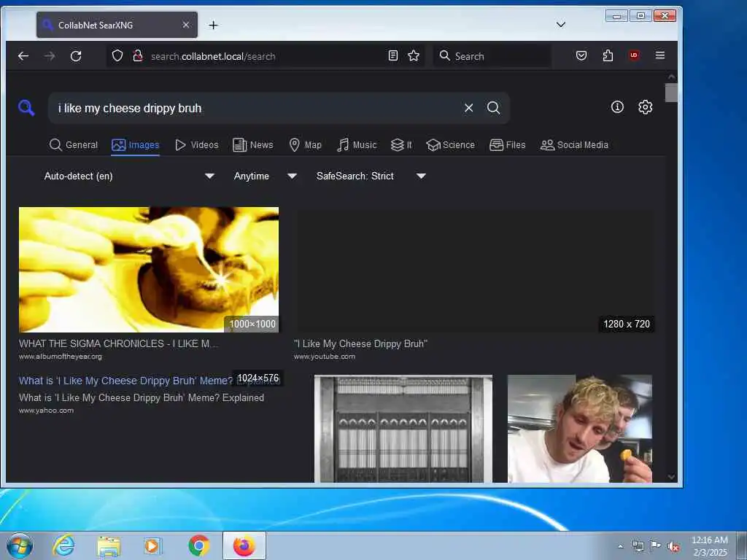
Task: Open the tracking protection shield icon
Action: [117, 56]
